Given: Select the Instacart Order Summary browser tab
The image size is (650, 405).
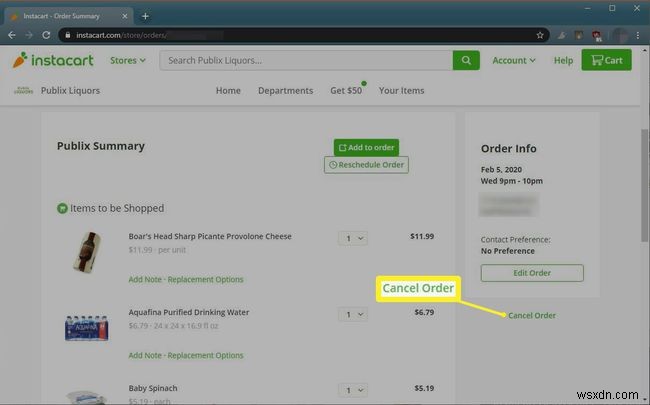Looking at the screenshot, I should coord(68,16).
